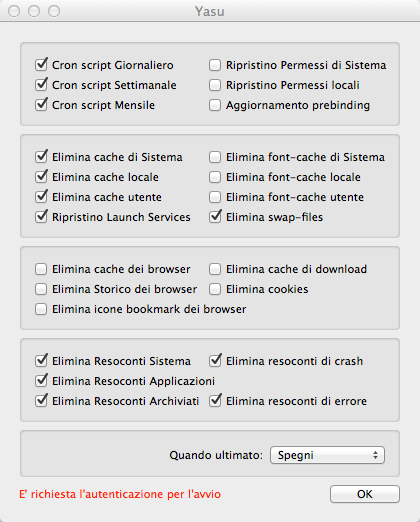The width and height of the screenshot is (420, 522).
Task: Toggle Cron script Mensile checkbox
Action: [x=41, y=105]
